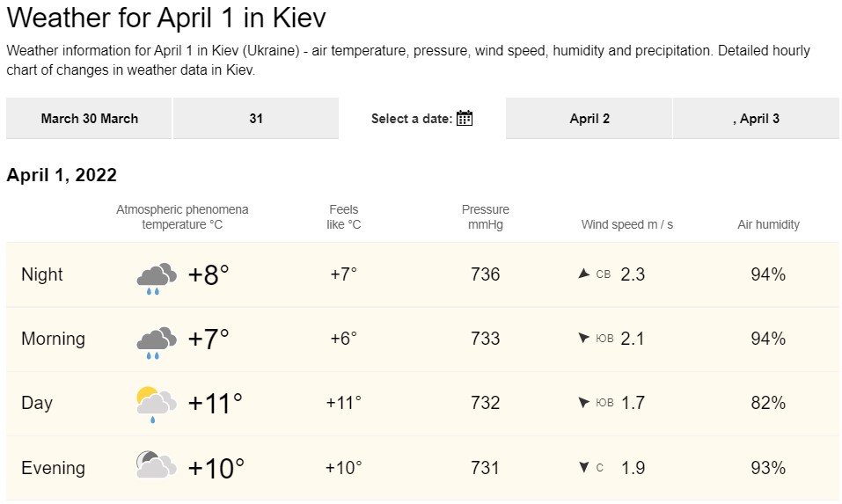Go to the April 2 tab

(x=589, y=119)
